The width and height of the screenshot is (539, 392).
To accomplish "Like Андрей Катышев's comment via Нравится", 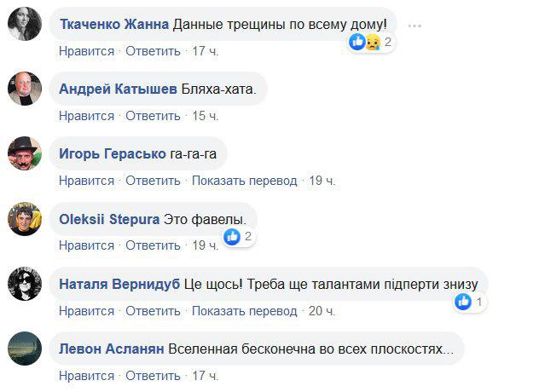I will [86, 116].
